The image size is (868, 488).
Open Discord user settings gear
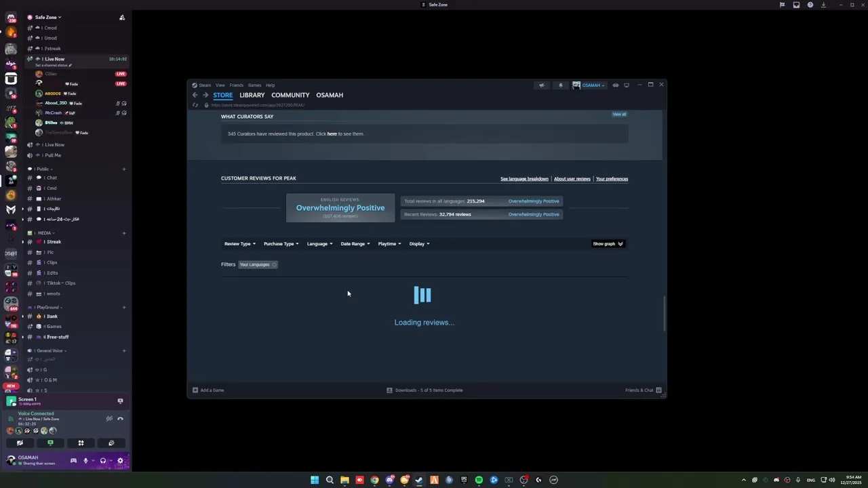tap(120, 461)
